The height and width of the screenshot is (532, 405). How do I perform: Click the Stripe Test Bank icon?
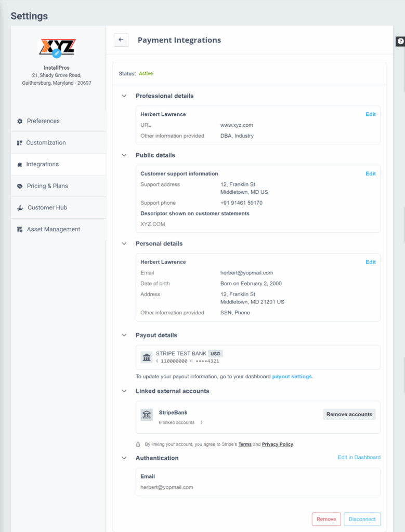click(147, 357)
